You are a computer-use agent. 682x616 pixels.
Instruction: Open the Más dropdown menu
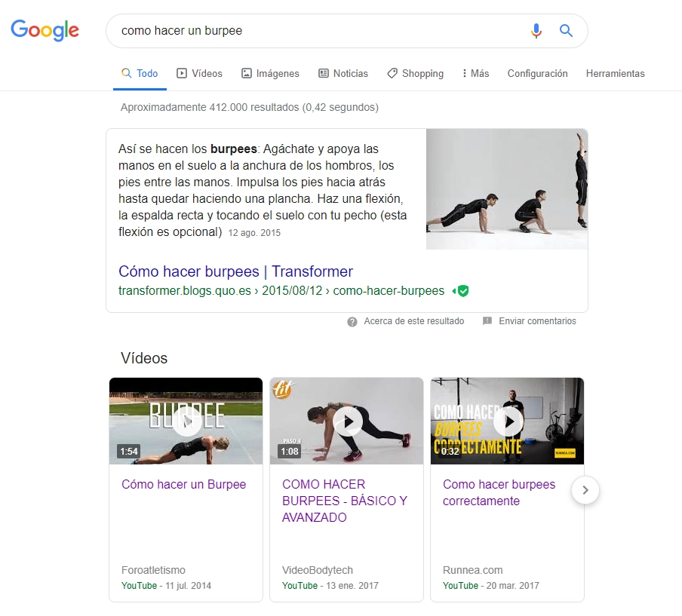pos(476,73)
